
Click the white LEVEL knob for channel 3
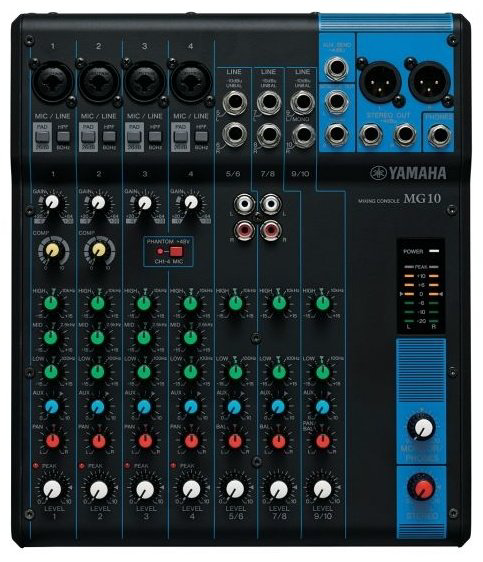[145, 489]
